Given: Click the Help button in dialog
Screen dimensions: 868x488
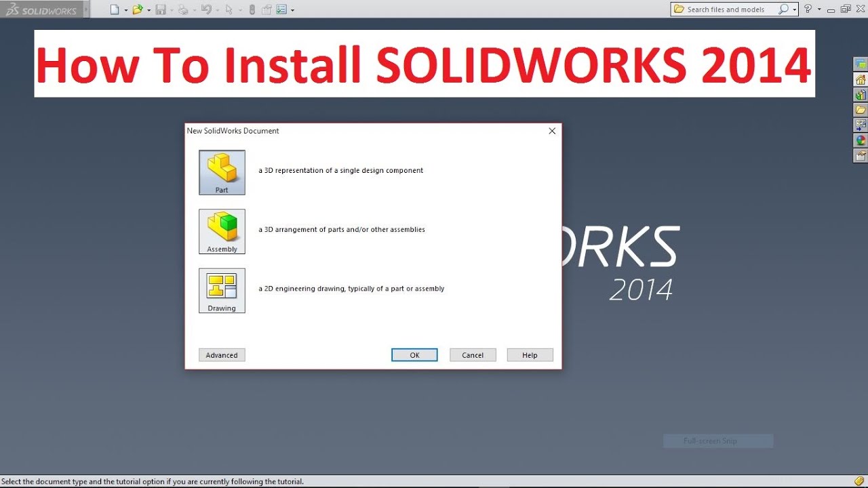Looking at the screenshot, I should (x=530, y=355).
